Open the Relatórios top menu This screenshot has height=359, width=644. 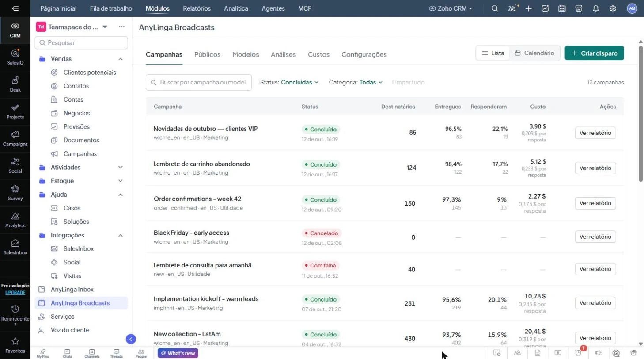coord(197,8)
